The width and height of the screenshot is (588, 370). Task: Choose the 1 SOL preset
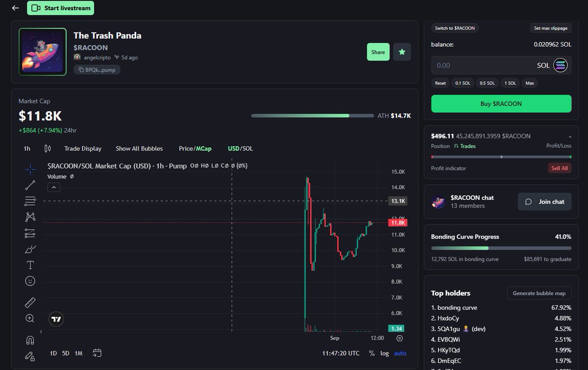pos(510,83)
